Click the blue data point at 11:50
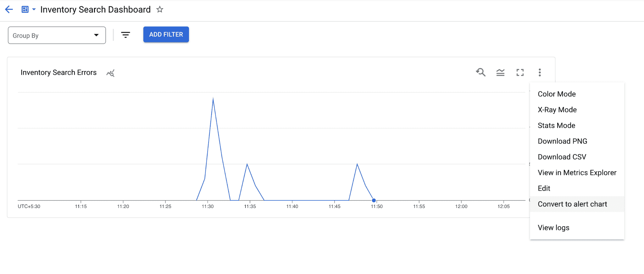 (374, 200)
